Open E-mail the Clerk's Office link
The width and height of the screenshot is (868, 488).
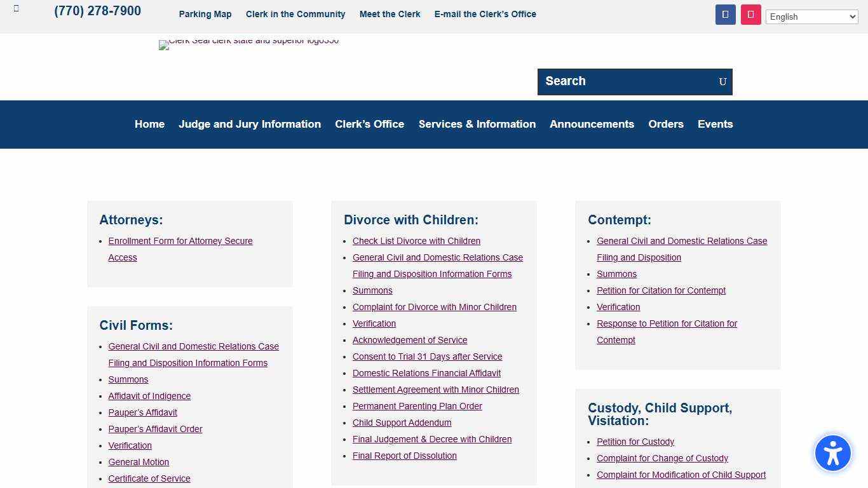tap(485, 14)
